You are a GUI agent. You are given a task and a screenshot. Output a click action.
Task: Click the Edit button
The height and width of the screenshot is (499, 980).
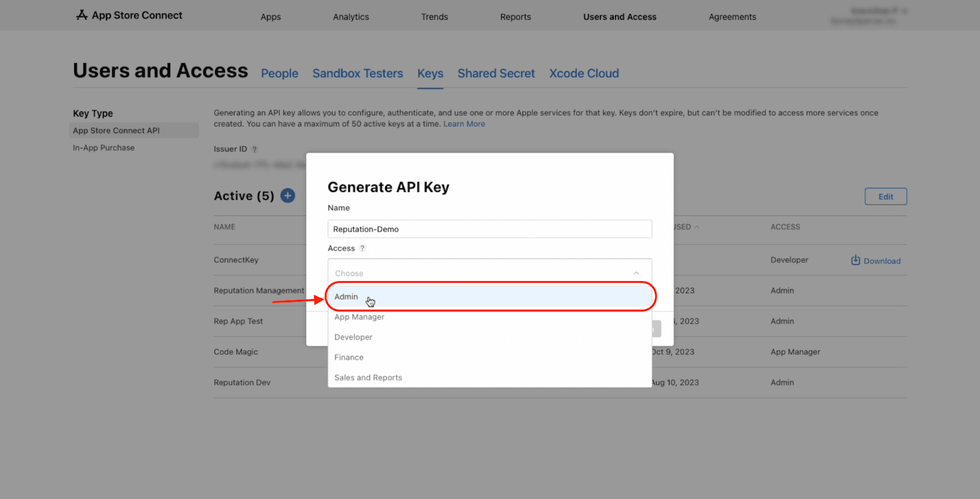point(885,197)
